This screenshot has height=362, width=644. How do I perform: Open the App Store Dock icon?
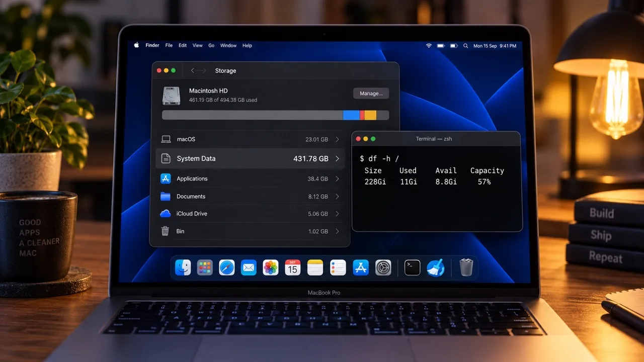[x=361, y=267]
